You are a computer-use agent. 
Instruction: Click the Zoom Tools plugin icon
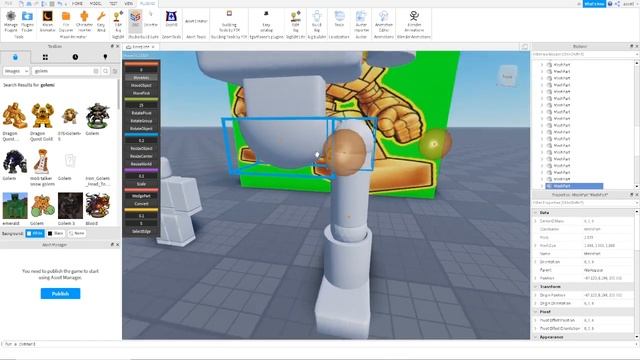171,20
